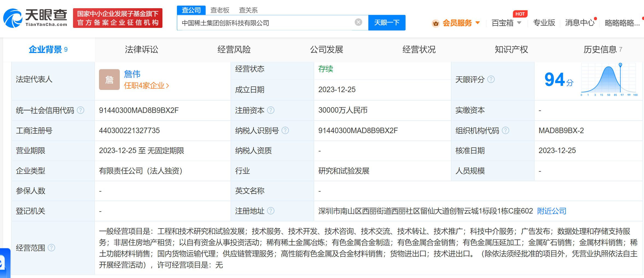Viewport: 644px width, 278px height.
Task: Open help icon next to 注册资本
Action: (271, 110)
